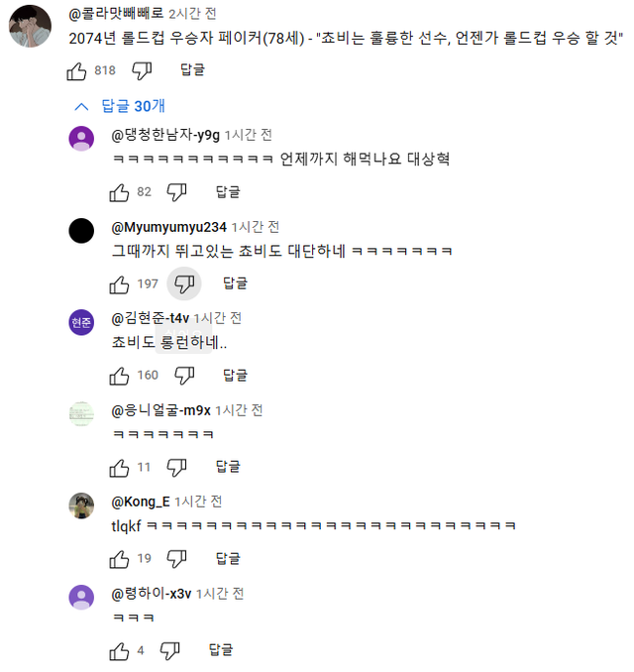
Task: Like the reply by @Myumyumyu234
Action: pyautogui.click(x=119, y=284)
